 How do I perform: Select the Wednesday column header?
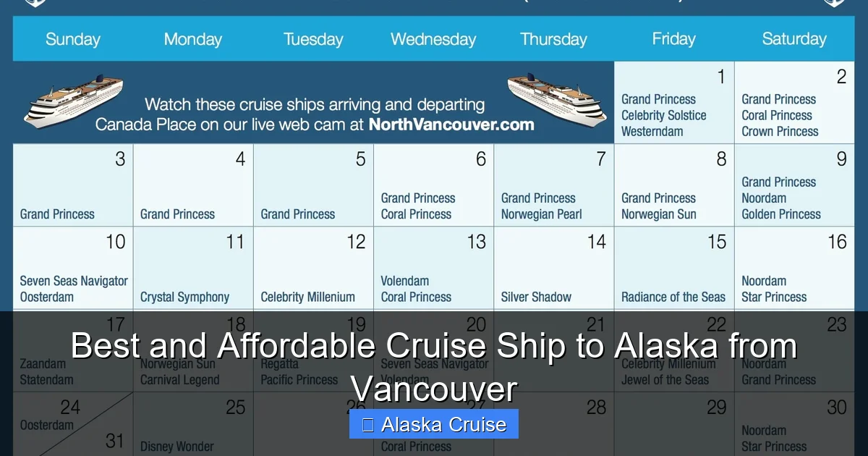point(433,39)
